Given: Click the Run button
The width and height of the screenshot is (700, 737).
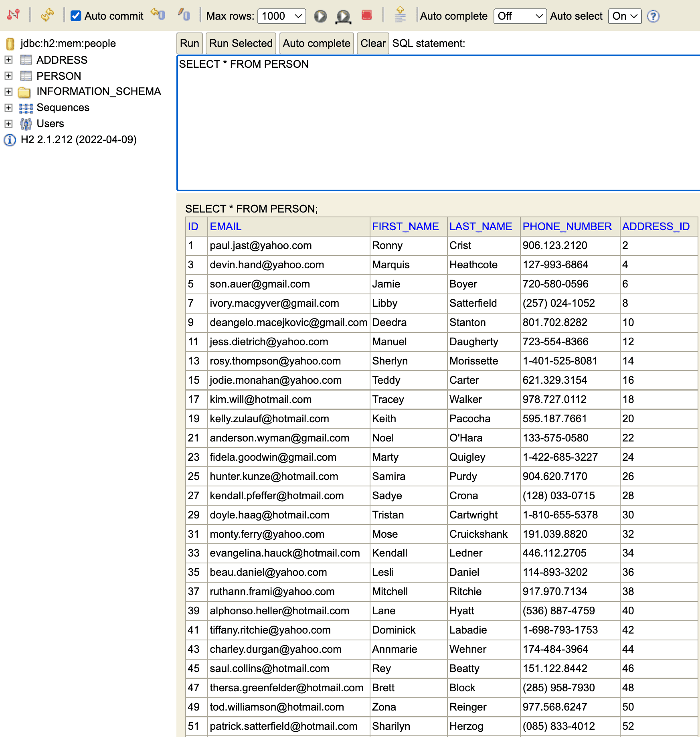Looking at the screenshot, I should 189,43.
